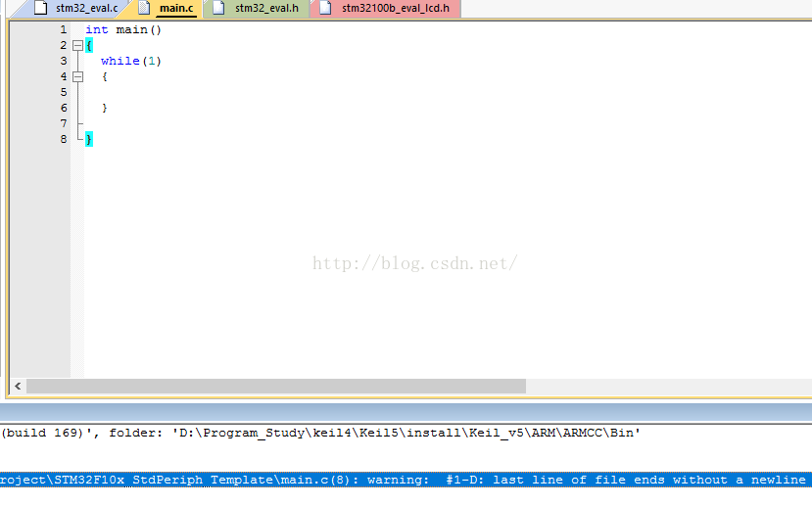
Task: Click the 'while' keyword on line 3
Action: click(x=120, y=61)
